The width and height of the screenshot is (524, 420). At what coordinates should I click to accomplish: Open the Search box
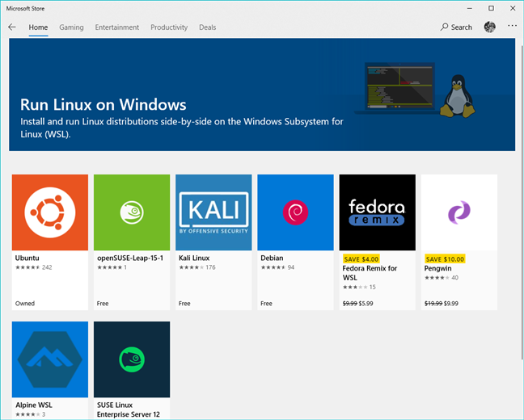tap(456, 27)
